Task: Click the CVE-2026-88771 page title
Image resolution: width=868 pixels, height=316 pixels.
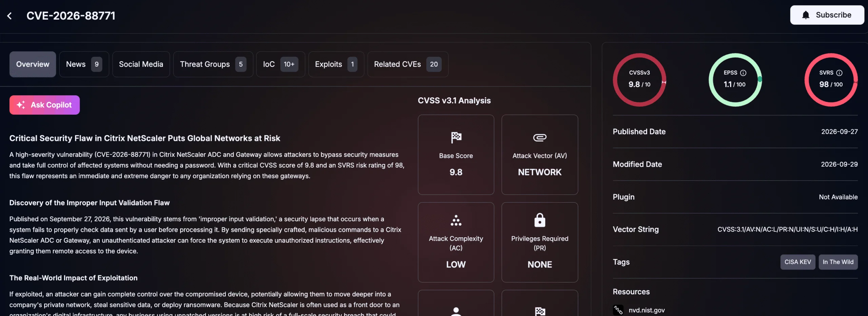Action: 71,16
